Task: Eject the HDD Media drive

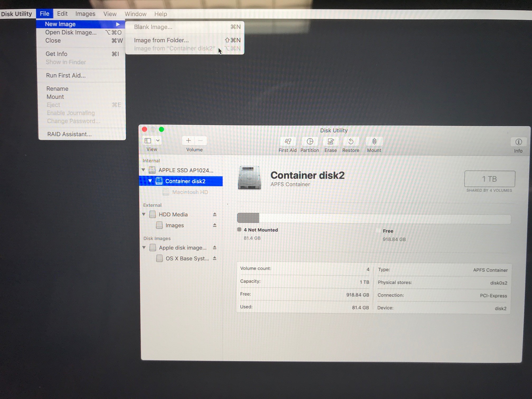Action: pyautogui.click(x=215, y=215)
